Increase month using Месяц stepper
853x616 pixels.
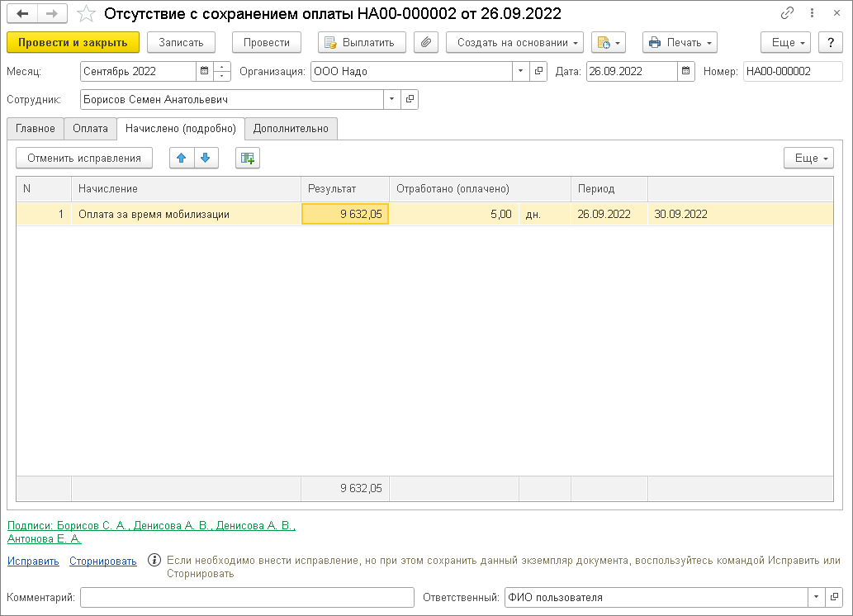point(222,68)
